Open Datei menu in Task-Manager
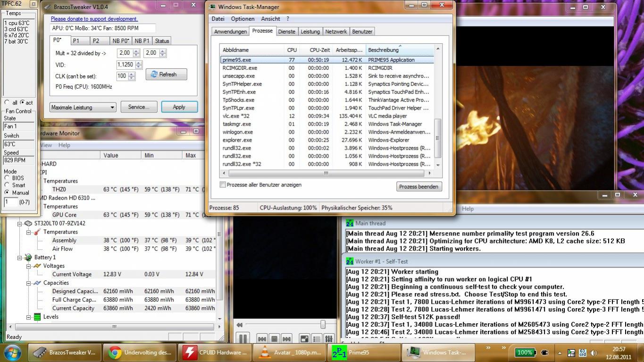 pos(218,19)
